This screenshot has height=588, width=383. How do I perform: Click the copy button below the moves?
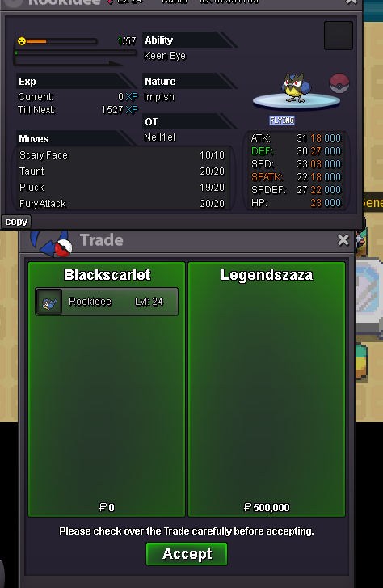point(16,222)
